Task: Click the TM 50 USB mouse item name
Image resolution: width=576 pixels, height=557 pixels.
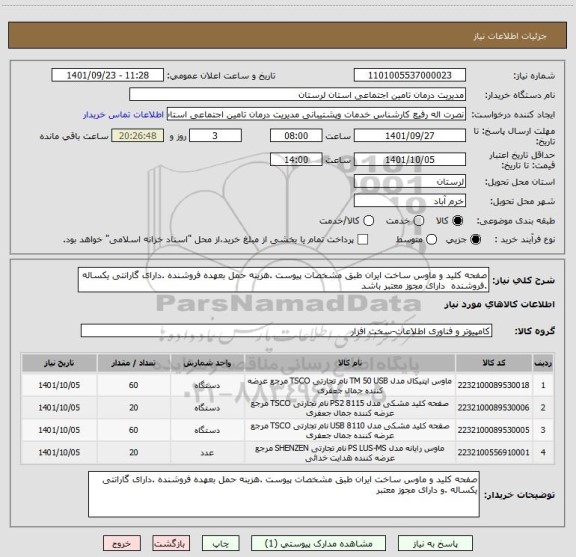Action: pos(350,385)
